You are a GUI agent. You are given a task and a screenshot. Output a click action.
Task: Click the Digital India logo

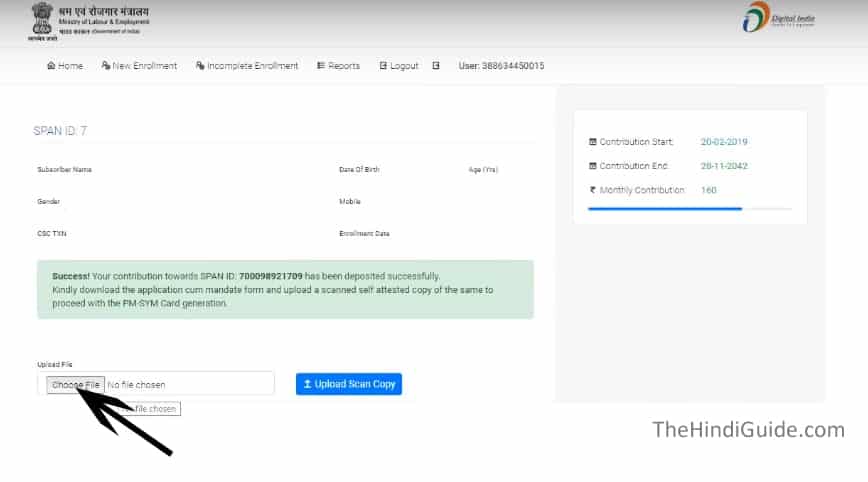pos(757,17)
